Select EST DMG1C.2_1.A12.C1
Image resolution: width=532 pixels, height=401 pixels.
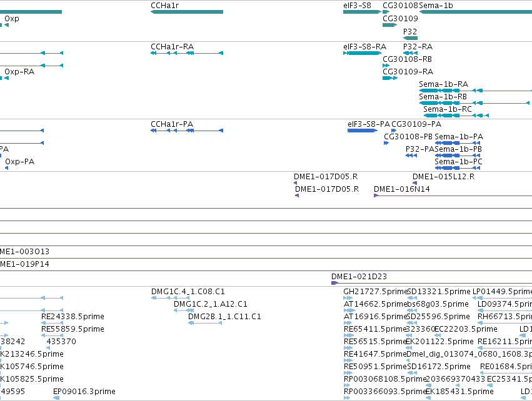(x=184, y=310)
